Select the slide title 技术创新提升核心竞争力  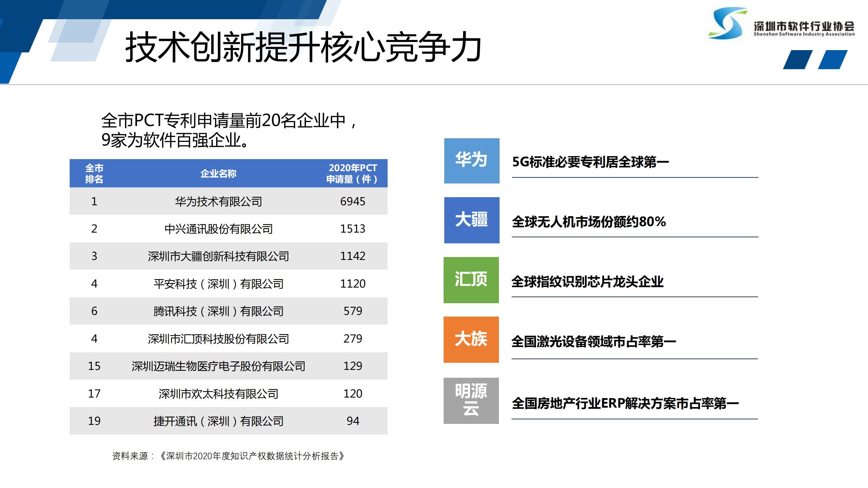point(303,47)
